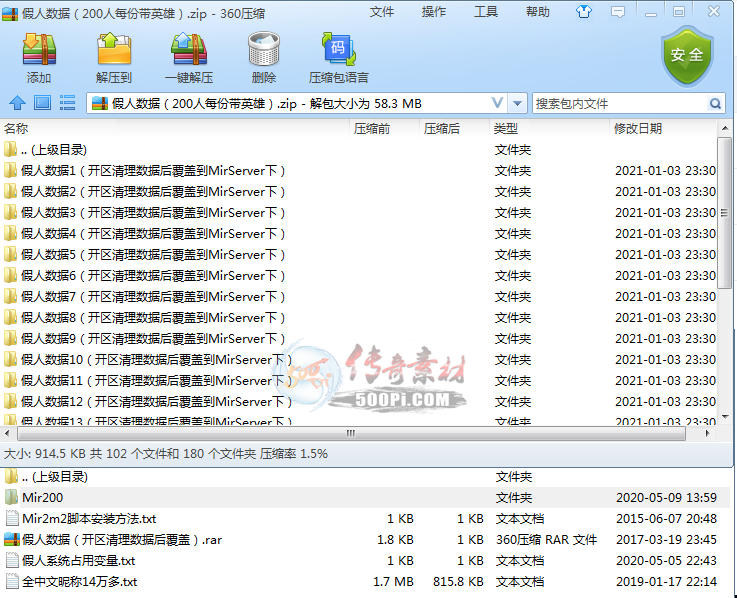The image size is (737, 598).
Task: Select 假人数据6 folder row
Action: [x=360, y=275]
